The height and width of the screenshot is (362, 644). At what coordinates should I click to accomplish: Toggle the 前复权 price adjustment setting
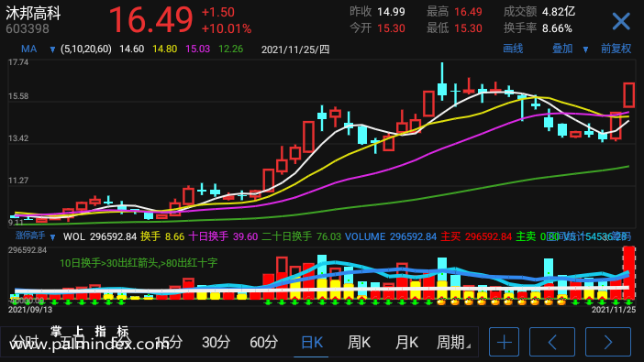(616, 49)
